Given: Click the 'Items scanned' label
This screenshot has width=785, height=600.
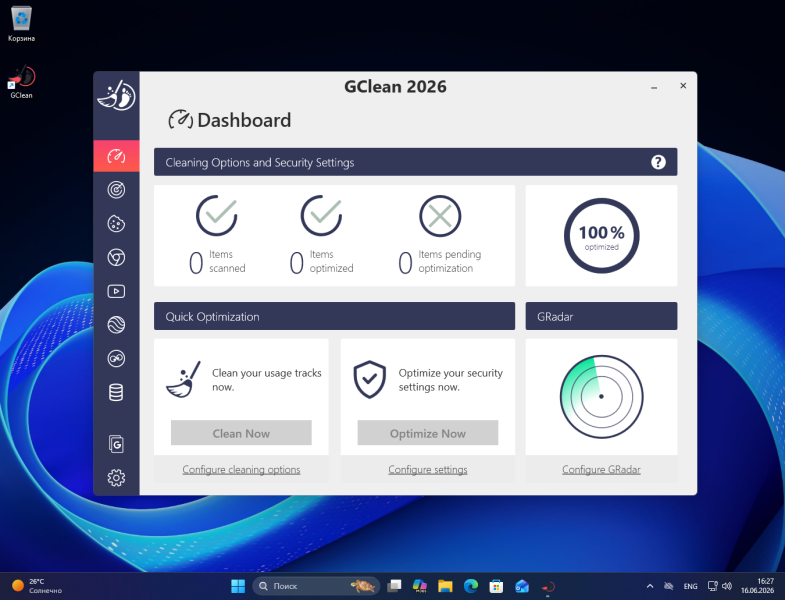Looking at the screenshot, I should pos(227,261).
